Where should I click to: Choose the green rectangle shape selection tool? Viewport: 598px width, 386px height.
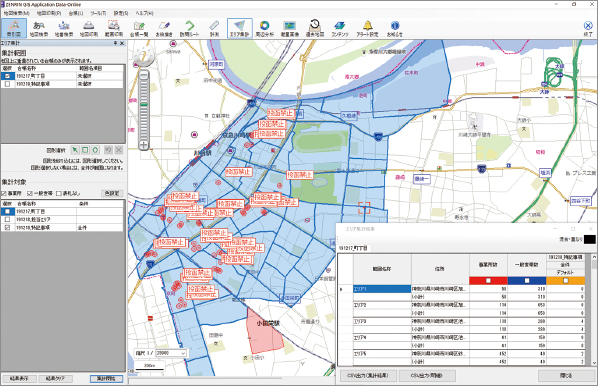click(x=85, y=150)
